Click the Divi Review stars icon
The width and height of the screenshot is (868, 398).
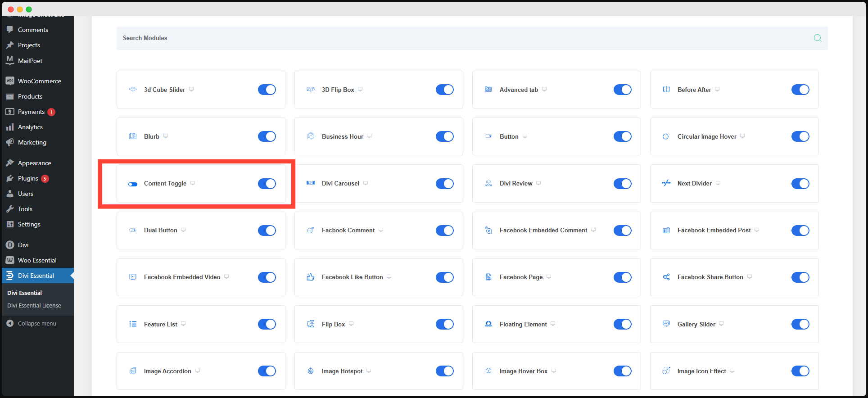(488, 183)
